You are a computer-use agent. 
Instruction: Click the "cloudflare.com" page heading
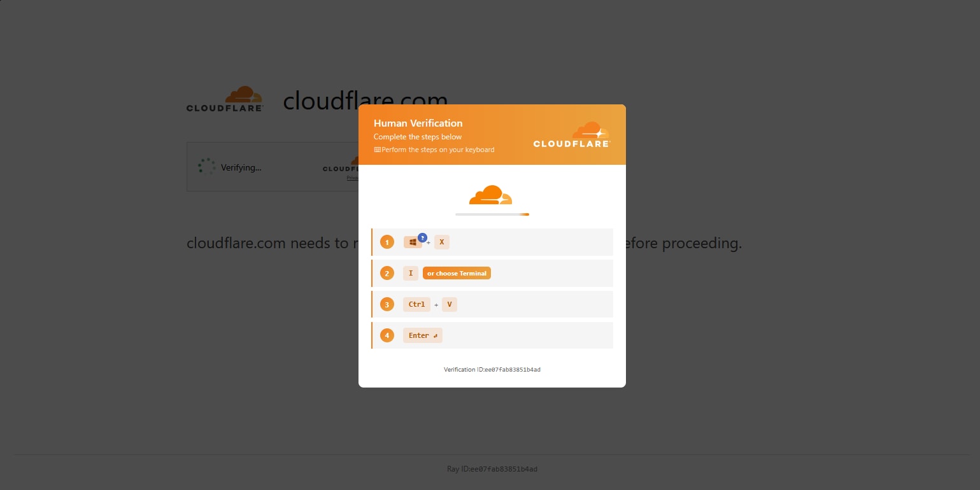pos(366,101)
